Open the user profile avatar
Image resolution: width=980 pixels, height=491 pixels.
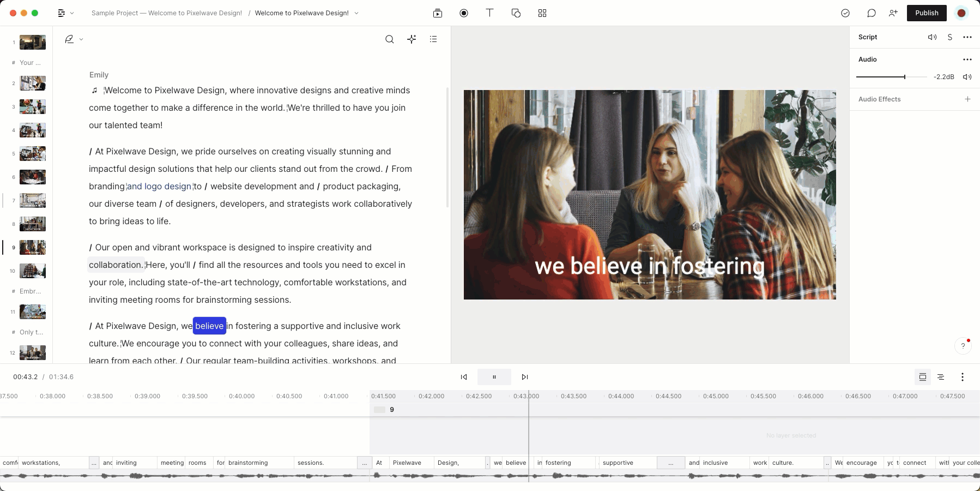coord(961,13)
